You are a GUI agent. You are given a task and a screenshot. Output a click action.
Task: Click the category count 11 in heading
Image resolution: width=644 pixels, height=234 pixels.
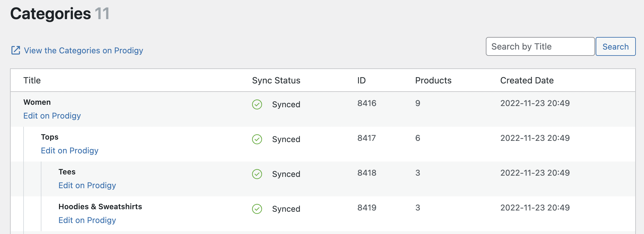click(102, 14)
